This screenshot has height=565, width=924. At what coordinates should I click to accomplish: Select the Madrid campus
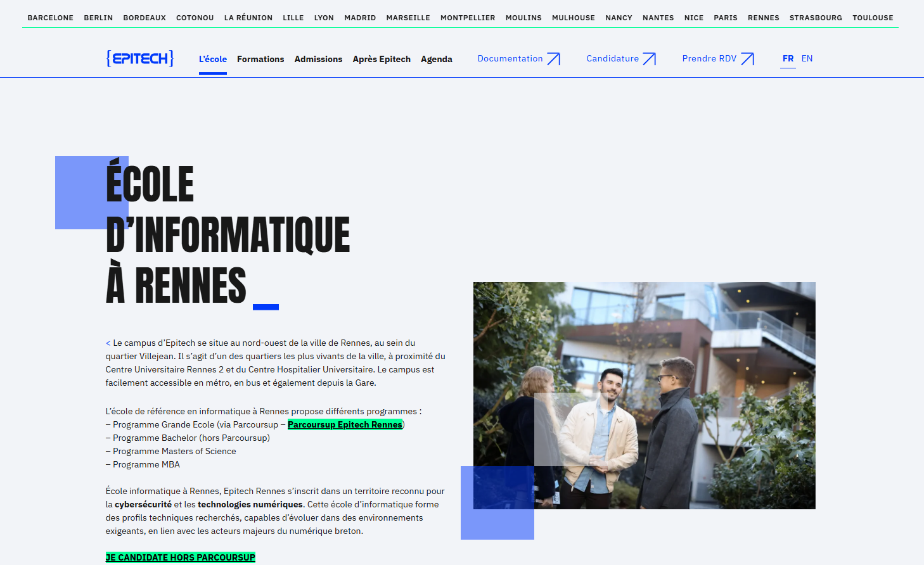[x=360, y=18]
